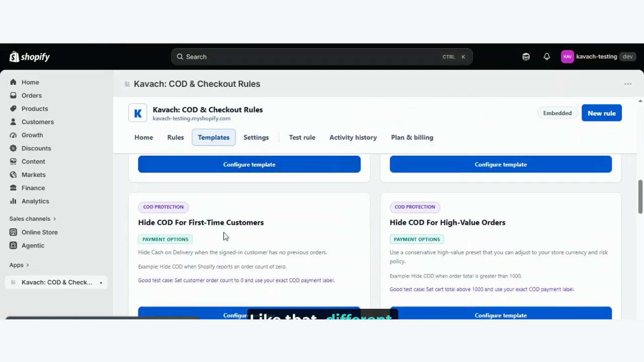
Task: Open the notifications bell icon
Action: coord(547,57)
